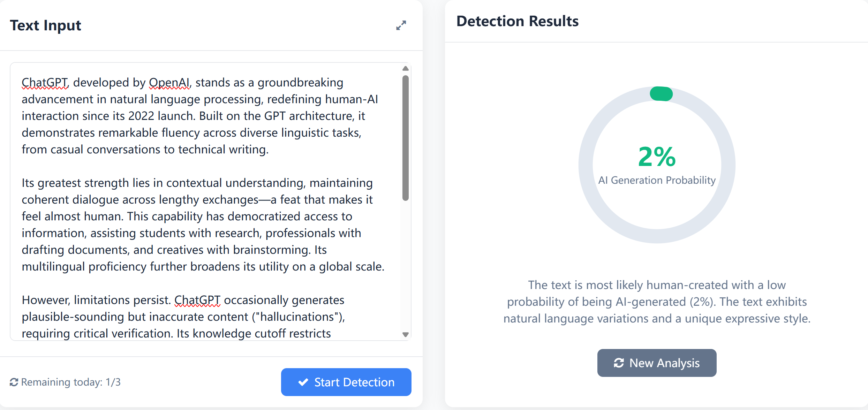The image size is (868, 410).
Task: Click the 2% probability value
Action: click(x=657, y=157)
